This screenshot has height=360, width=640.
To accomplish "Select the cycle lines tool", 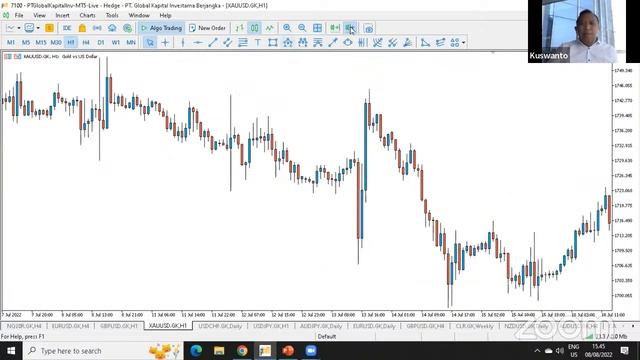I will pos(362,42).
